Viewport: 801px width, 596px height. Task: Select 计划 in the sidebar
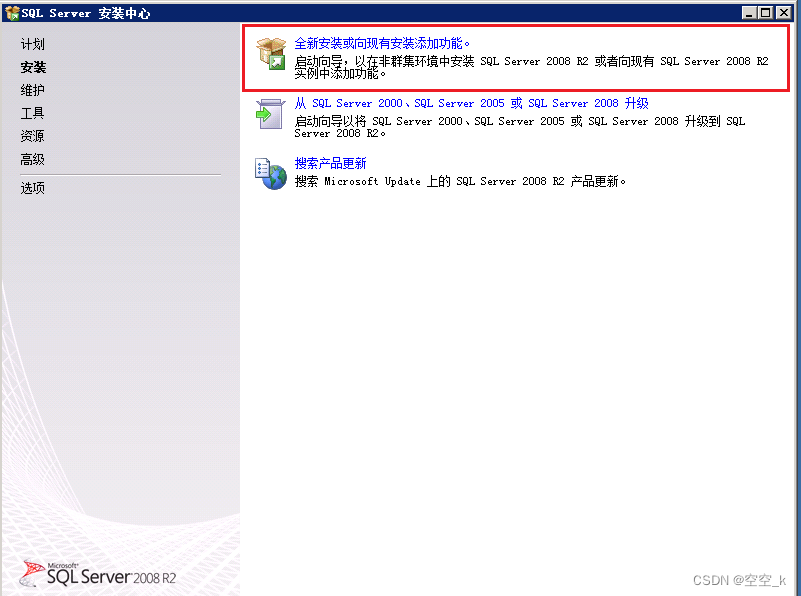point(31,43)
